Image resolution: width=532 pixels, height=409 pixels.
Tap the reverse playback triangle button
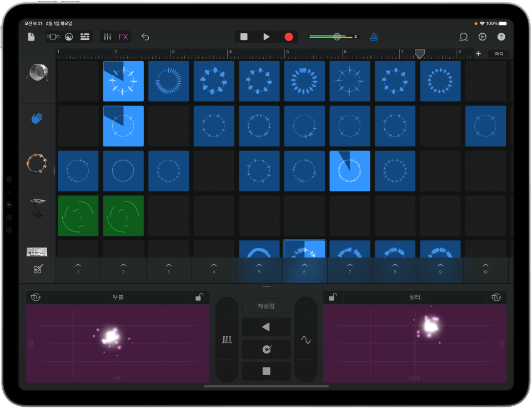[267, 327]
